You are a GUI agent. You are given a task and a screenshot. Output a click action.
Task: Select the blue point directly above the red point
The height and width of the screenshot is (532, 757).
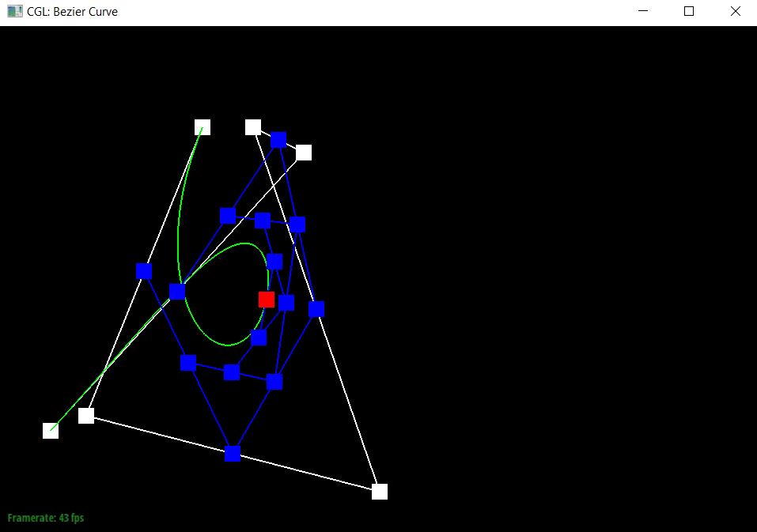[x=274, y=262]
